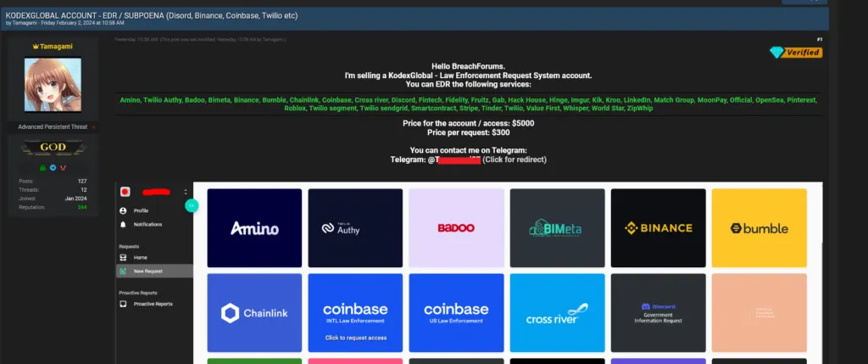Click 'Price for the account / access: $5000'
Viewport: 868px width, 364px height.
[x=468, y=124]
